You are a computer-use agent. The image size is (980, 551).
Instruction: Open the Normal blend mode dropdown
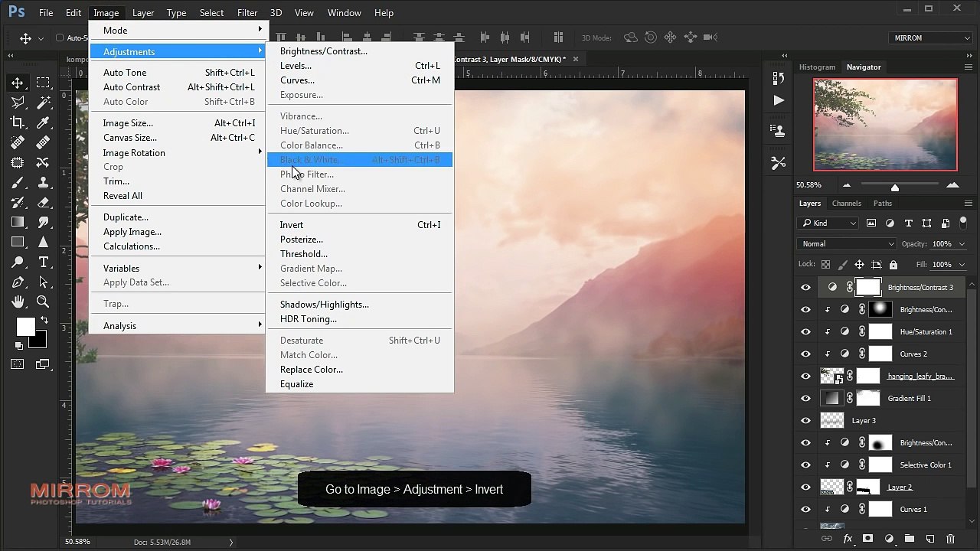click(846, 244)
